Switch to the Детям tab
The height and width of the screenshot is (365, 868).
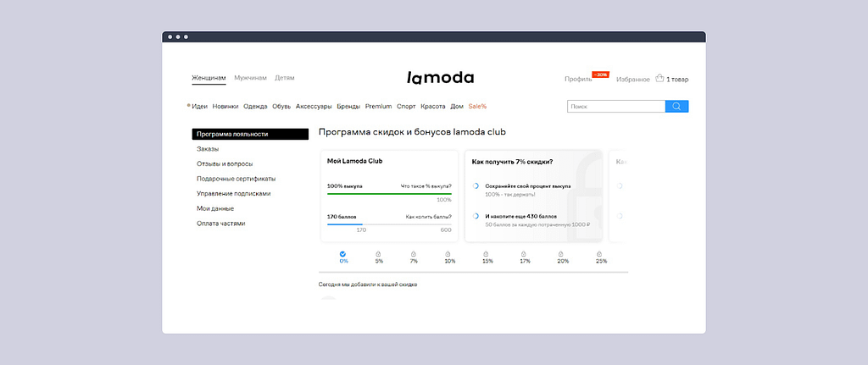coord(285,78)
